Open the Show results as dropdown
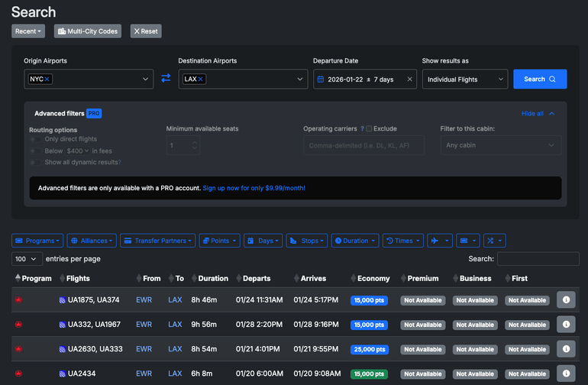The height and width of the screenshot is (385, 588). click(x=464, y=79)
